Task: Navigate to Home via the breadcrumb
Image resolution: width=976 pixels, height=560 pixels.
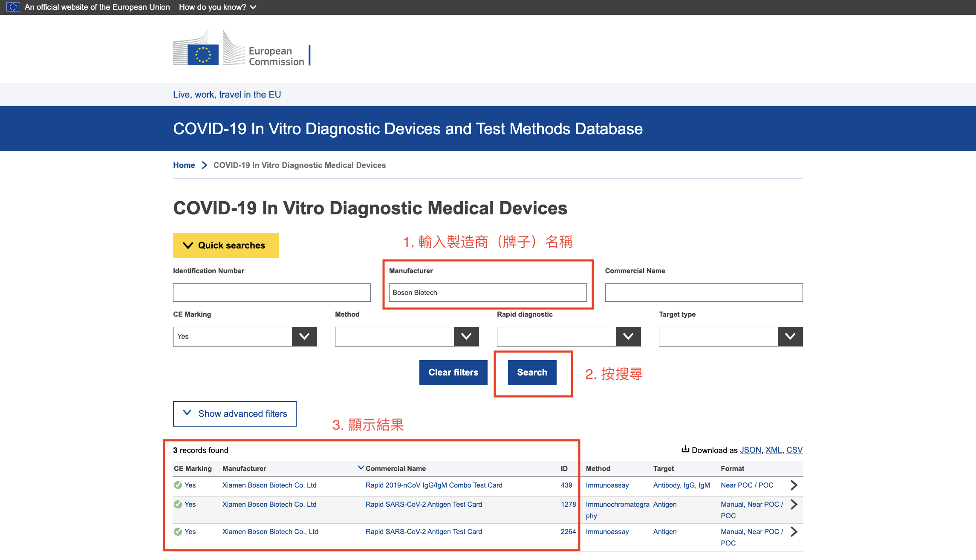Action: pyautogui.click(x=184, y=165)
